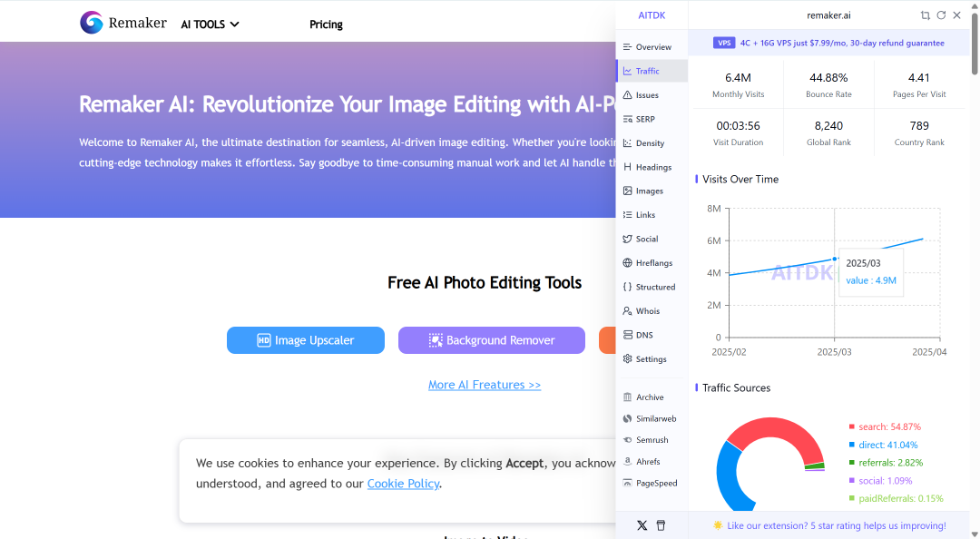Image resolution: width=980 pixels, height=539 pixels.
Task: Open the Images tab in sidebar
Action: (652, 191)
